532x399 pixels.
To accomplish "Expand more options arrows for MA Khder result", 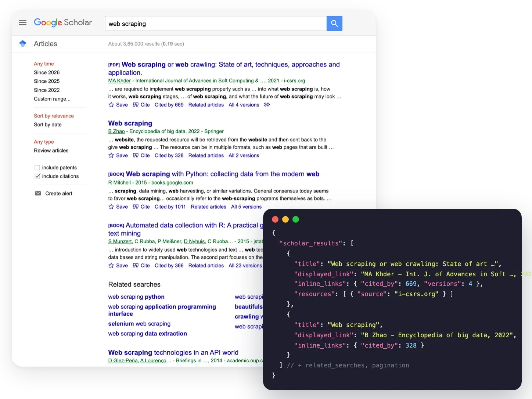I will 267,105.
